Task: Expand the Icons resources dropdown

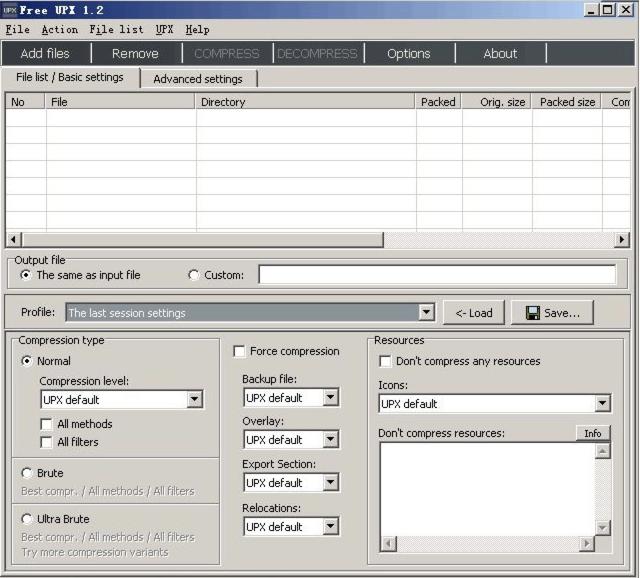Action: click(602, 404)
